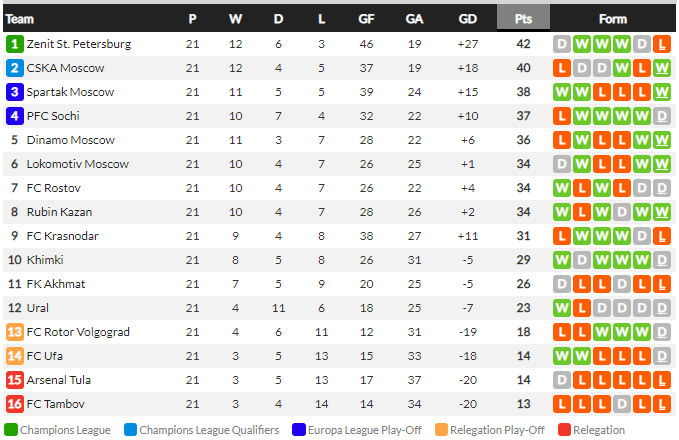The width and height of the screenshot is (679, 440).
Task: Sort table by Pts column
Action: pos(523,19)
